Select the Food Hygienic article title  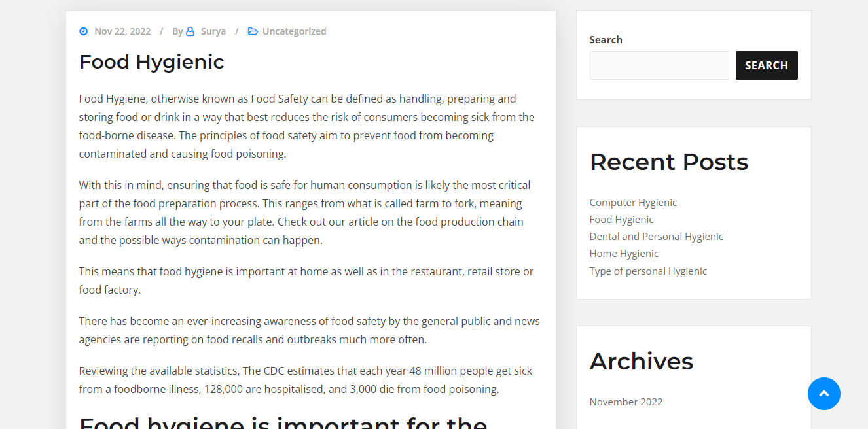click(x=151, y=61)
